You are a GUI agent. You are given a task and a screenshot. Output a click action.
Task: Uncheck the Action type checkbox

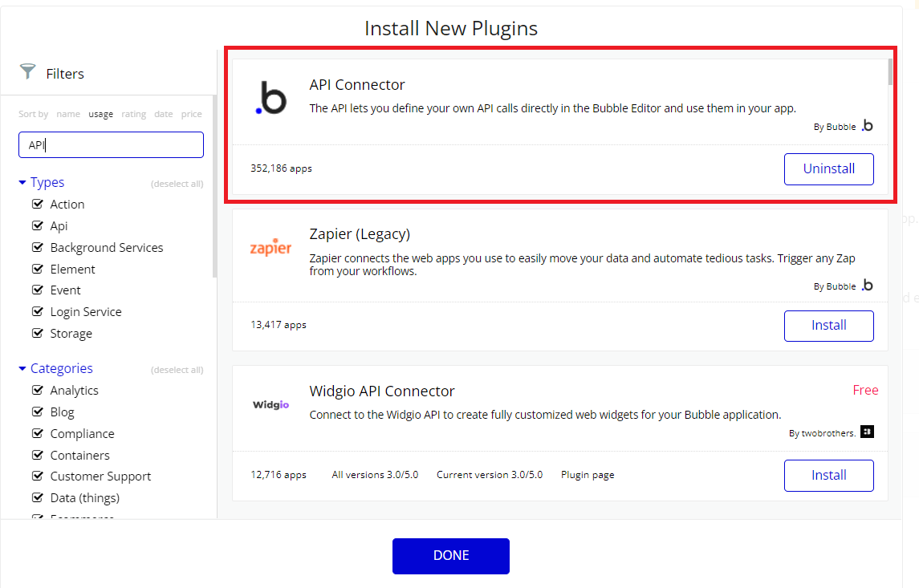coord(38,204)
